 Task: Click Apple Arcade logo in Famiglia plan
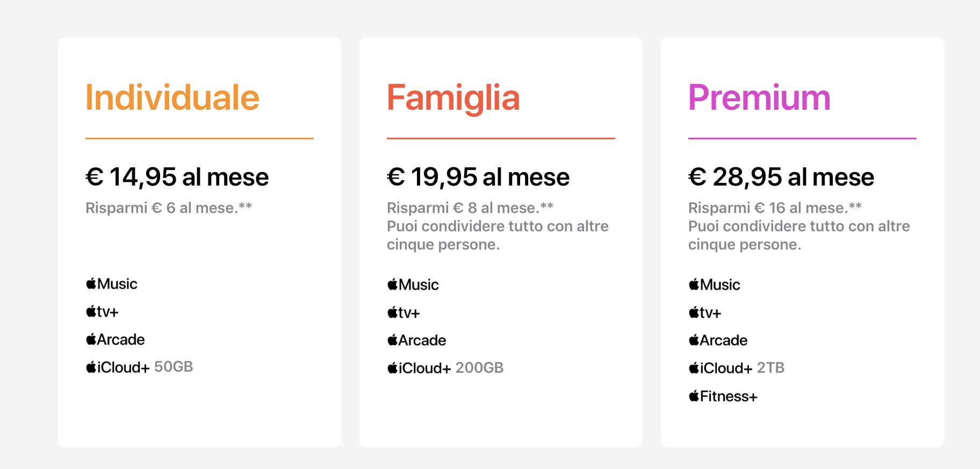[417, 340]
